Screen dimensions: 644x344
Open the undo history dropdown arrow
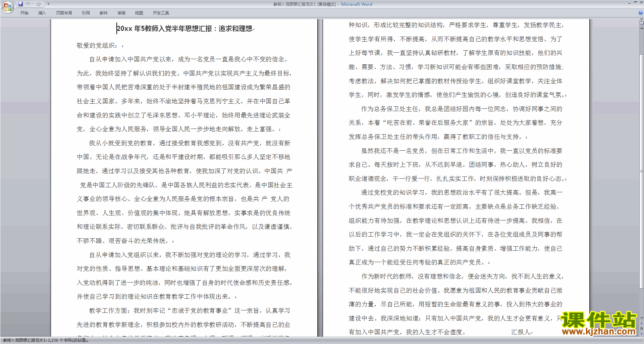[33, 4]
